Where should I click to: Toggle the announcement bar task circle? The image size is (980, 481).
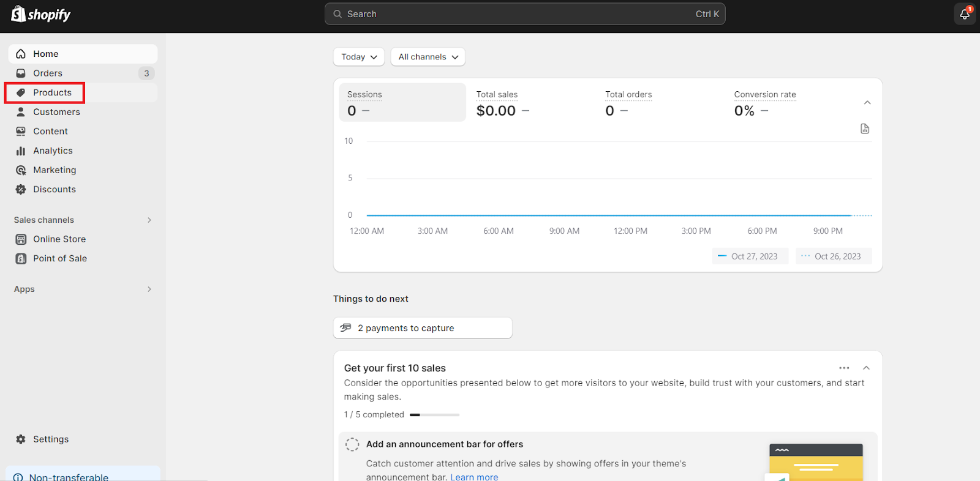(352, 445)
